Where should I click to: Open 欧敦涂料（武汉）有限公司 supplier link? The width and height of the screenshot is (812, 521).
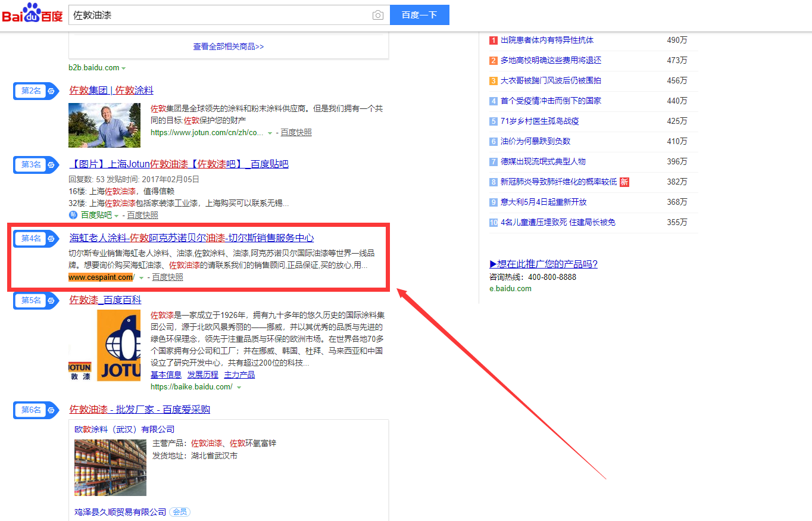click(x=124, y=429)
